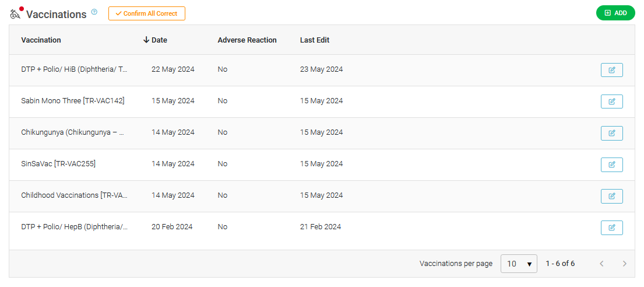Select the Sabin Mono Three [TR-VAC142] row

coord(322,101)
